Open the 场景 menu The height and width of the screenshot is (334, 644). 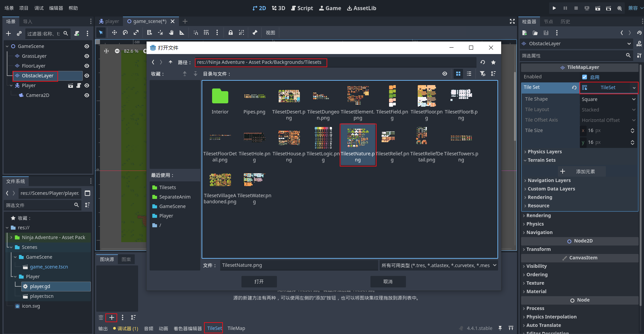(x=9, y=8)
